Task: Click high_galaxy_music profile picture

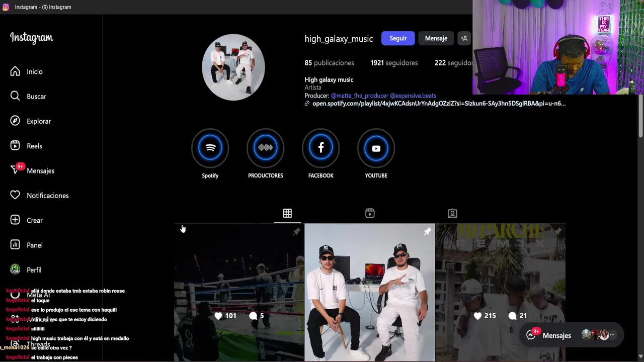Action: pos(233,67)
